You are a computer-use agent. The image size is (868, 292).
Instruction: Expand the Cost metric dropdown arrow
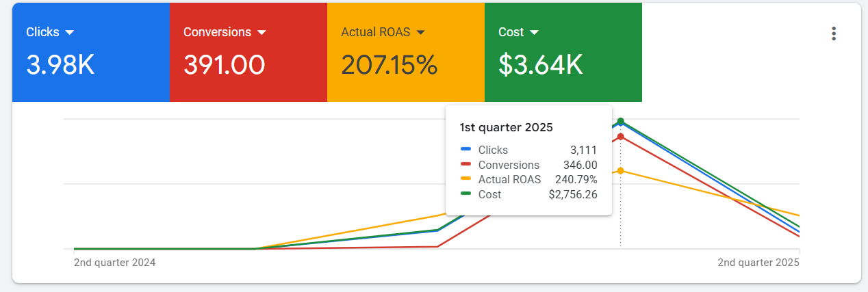pos(534,32)
